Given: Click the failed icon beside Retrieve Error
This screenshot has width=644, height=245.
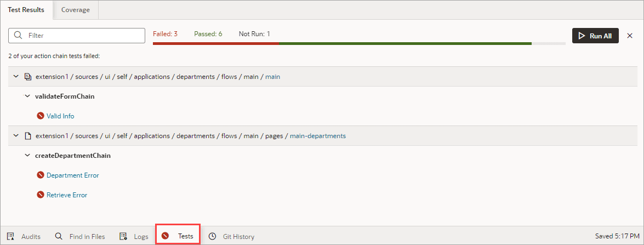Looking at the screenshot, I should [x=40, y=195].
